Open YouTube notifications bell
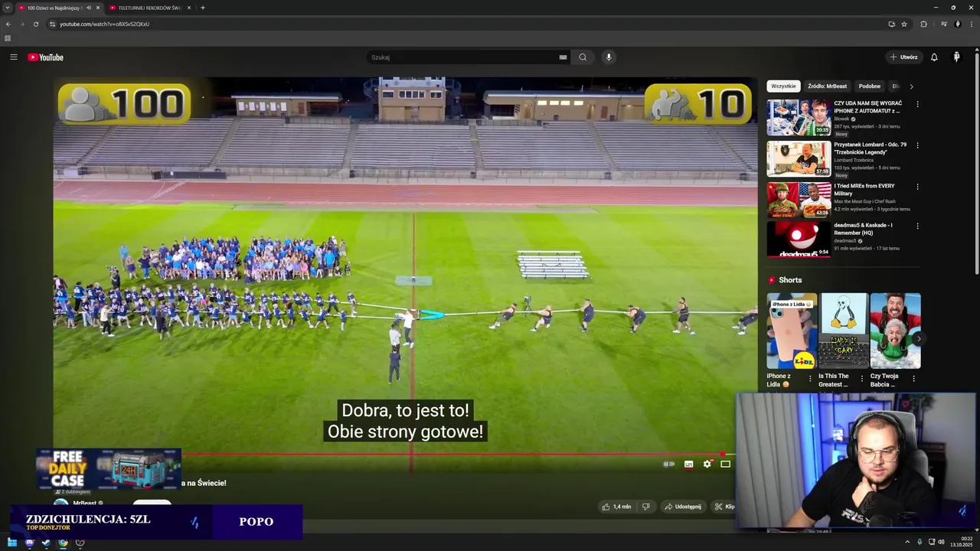The image size is (980, 551). pyautogui.click(x=934, y=57)
